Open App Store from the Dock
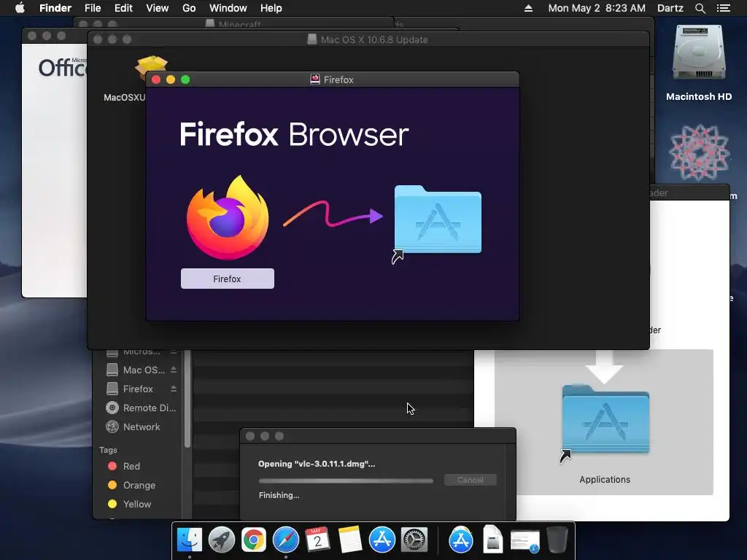 pyautogui.click(x=382, y=540)
